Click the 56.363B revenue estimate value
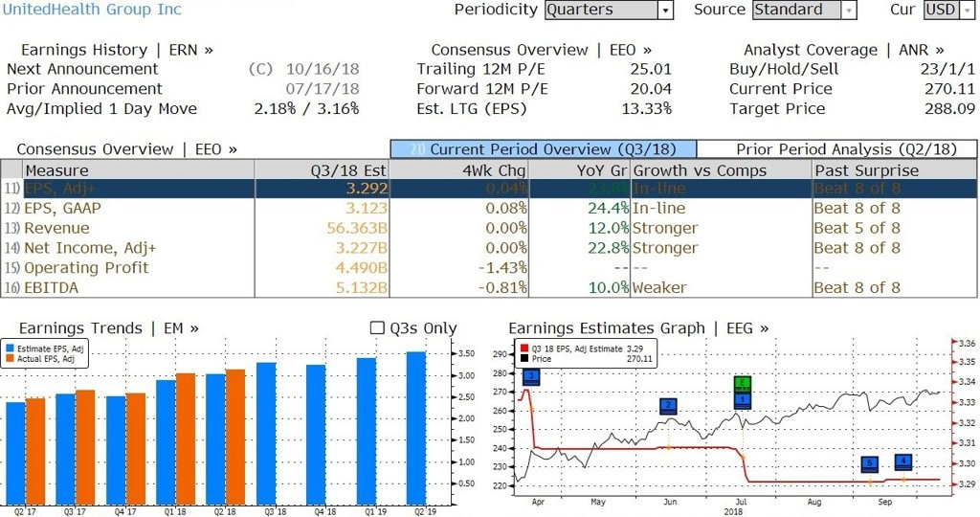980x517 pixels. tap(357, 228)
